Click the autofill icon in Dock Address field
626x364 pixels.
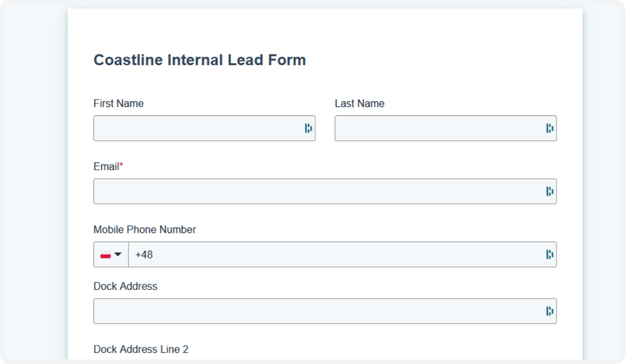550,311
